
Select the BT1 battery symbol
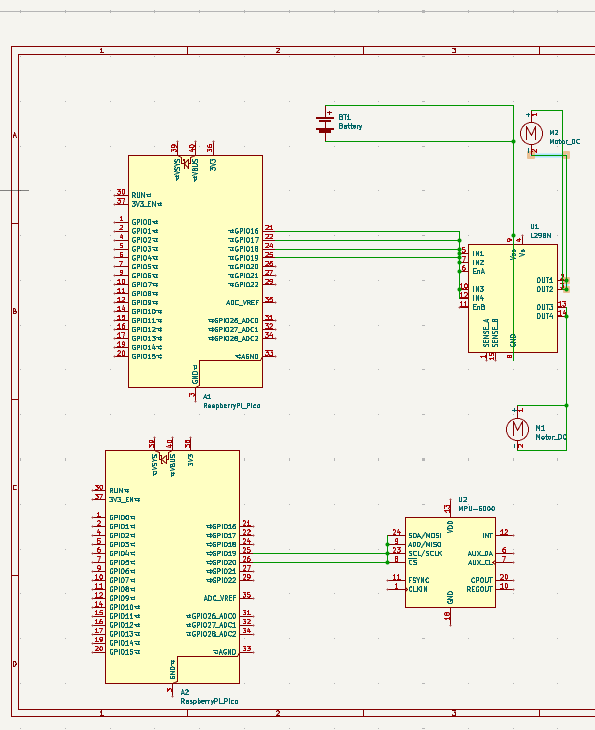[x=325, y=124]
